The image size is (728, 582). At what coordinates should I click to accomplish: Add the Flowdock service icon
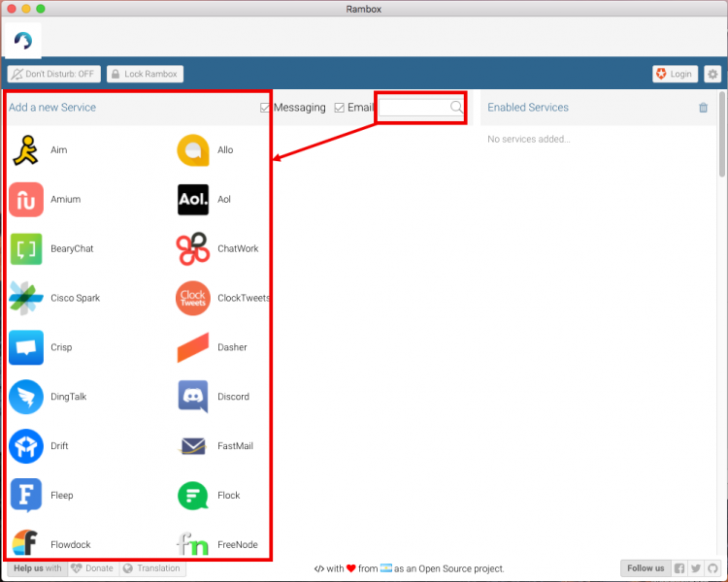point(25,542)
